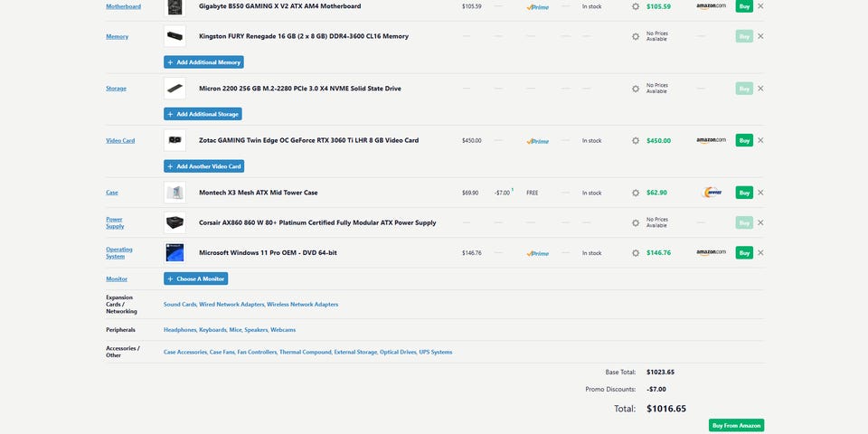Viewport: 868px width, 434px height.
Task: Open price settings gear for Zotac Video Card row
Action: (x=636, y=141)
